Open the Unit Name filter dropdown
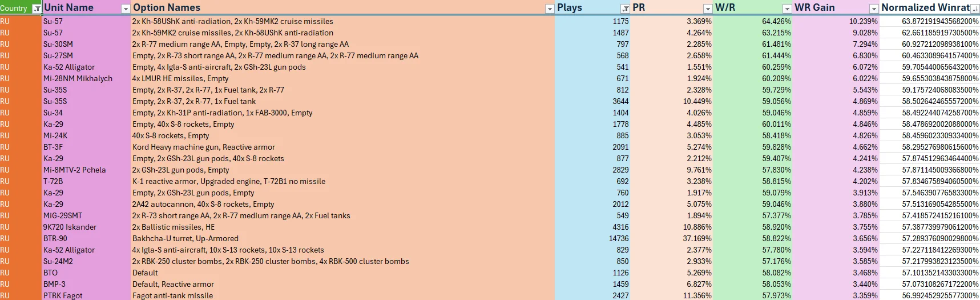980x300 pixels. tap(126, 9)
